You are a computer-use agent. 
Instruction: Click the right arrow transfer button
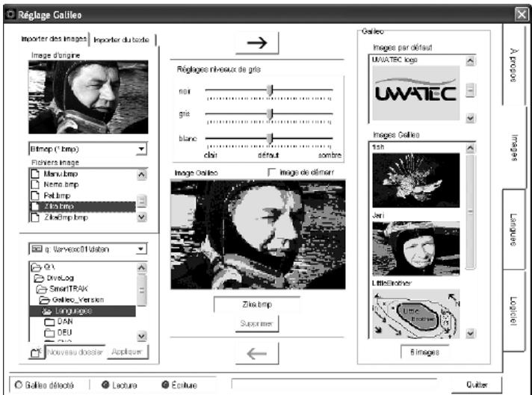pos(257,43)
